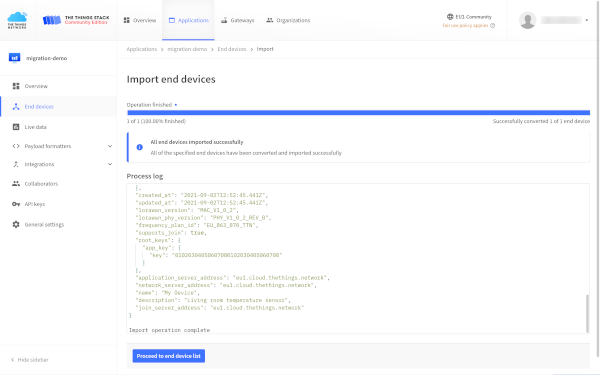The height and width of the screenshot is (375, 600).
Task: Click the info icon in success notification
Action: click(x=140, y=147)
